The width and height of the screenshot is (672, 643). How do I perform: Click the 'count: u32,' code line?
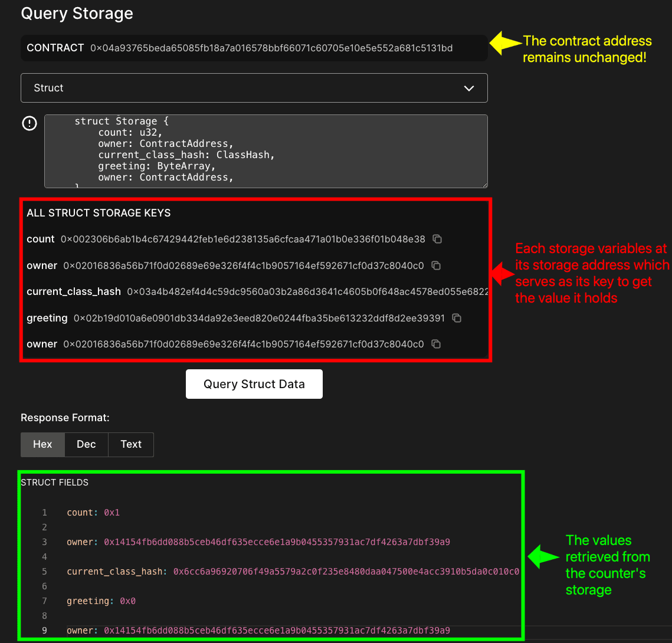click(x=130, y=132)
